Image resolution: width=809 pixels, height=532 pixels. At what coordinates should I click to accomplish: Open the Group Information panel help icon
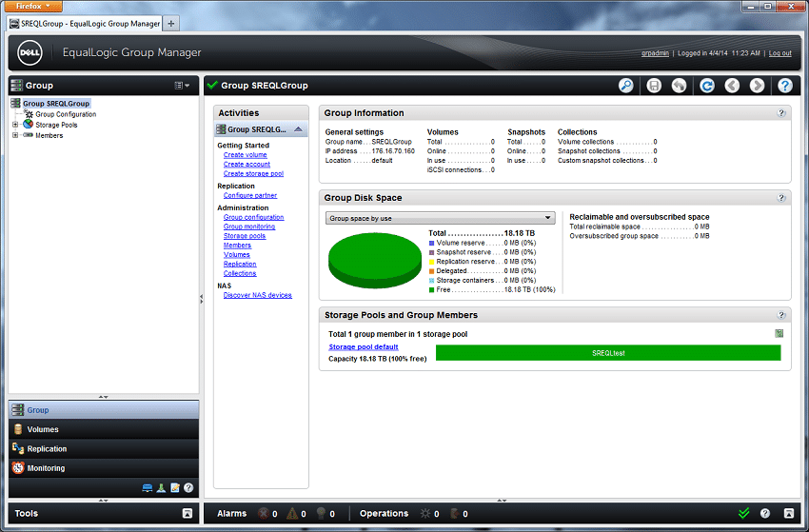[x=781, y=113]
